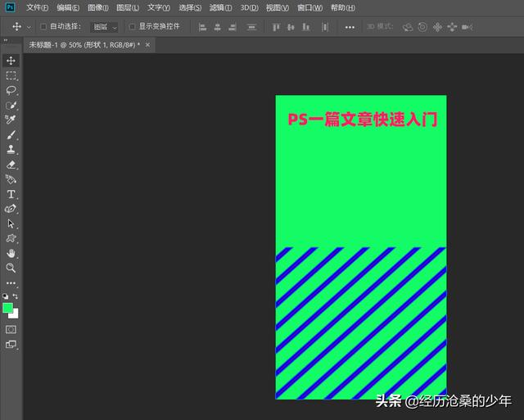Image resolution: width=524 pixels, height=420 pixels.
Task: Click the blue striped area on canvas
Action: pos(361,323)
